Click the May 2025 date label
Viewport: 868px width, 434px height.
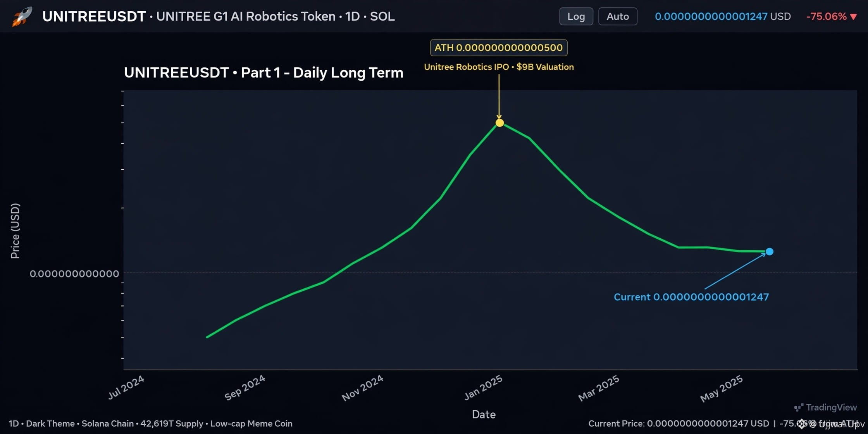click(x=722, y=388)
